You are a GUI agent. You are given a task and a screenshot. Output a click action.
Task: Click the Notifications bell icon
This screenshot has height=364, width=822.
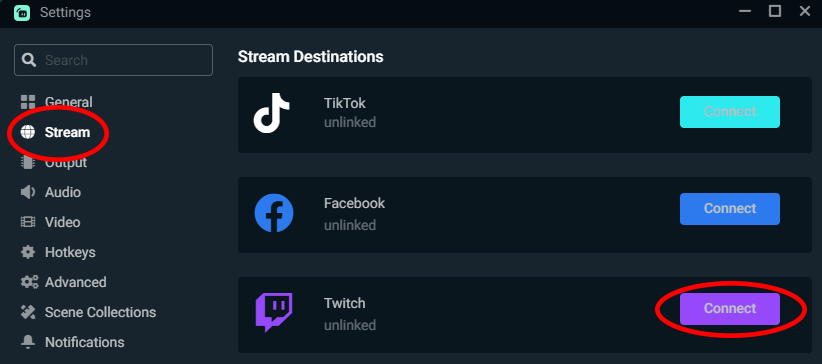pyautogui.click(x=28, y=342)
